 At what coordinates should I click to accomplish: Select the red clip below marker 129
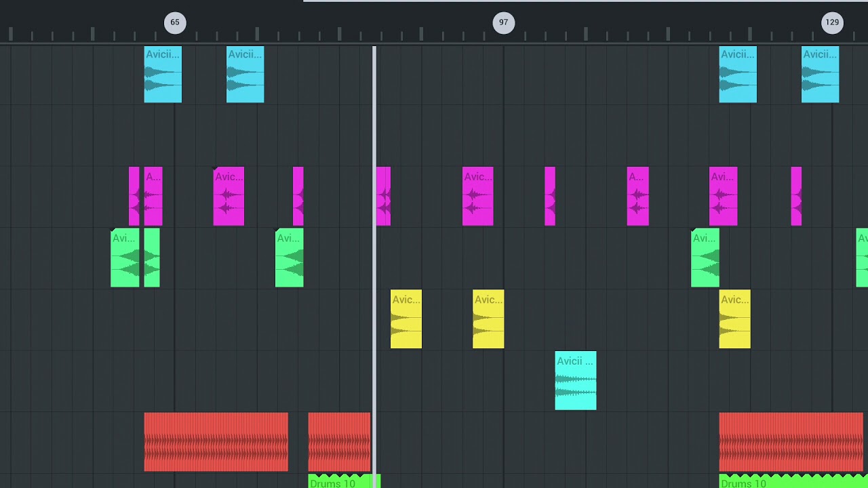coord(791,442)
